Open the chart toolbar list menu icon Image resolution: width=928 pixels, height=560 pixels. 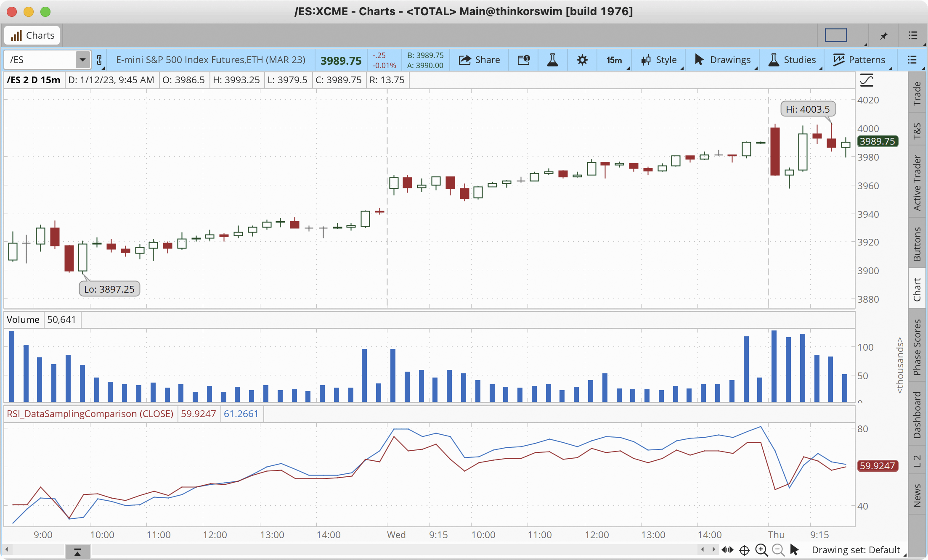[912, 60]
